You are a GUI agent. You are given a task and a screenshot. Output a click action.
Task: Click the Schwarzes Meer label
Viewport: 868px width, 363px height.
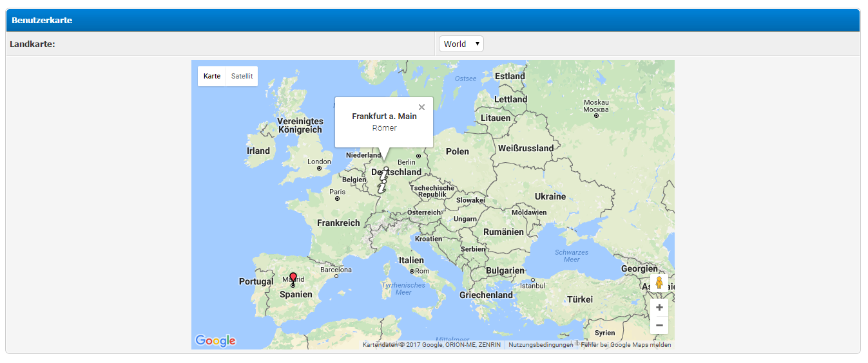point(572,256)
